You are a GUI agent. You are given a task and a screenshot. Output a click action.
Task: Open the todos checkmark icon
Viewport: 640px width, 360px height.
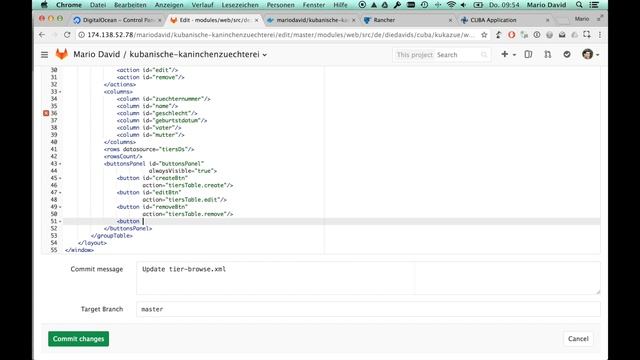coord(567,54)
